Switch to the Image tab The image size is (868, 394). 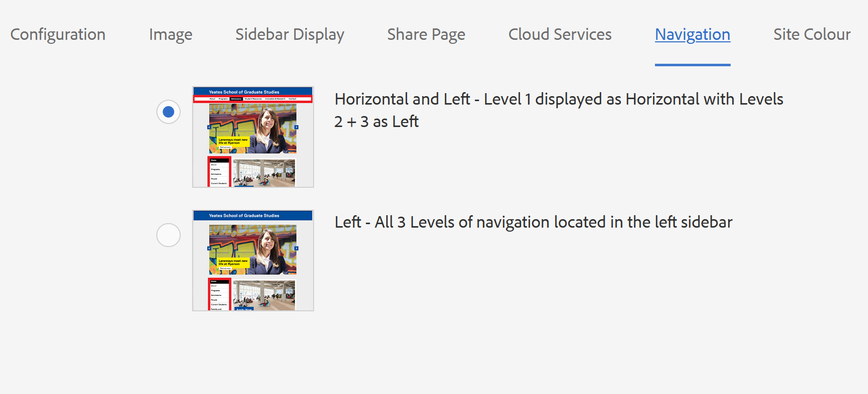(x=171, y=34)
